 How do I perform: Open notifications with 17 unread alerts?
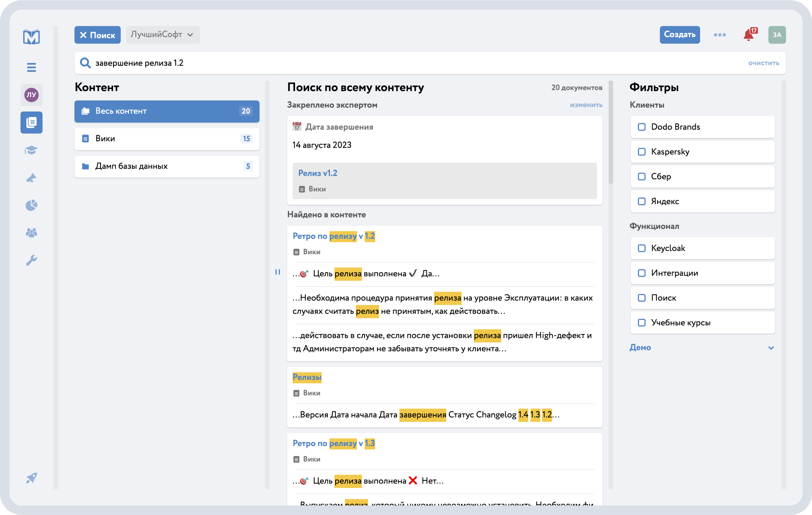coord(749,35)
